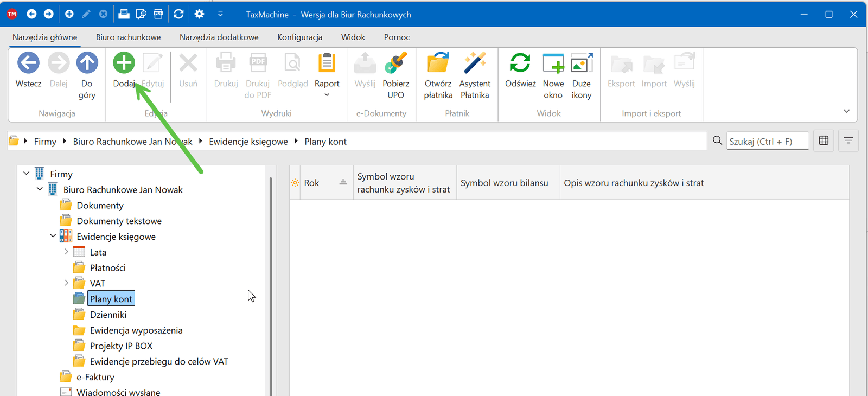Screen dimensions: 868x396
Task: Go back using Wstecz arrow
Action: [x=28, y=64]
